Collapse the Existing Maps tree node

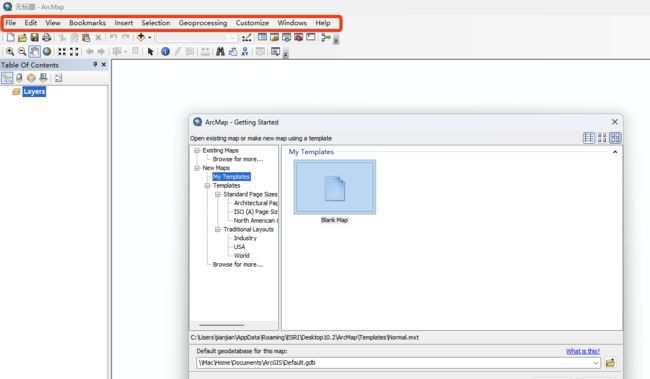(197, 151)
